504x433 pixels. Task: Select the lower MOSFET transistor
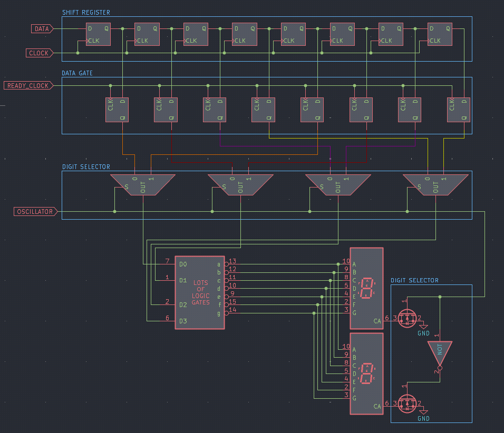click(407, 404)
